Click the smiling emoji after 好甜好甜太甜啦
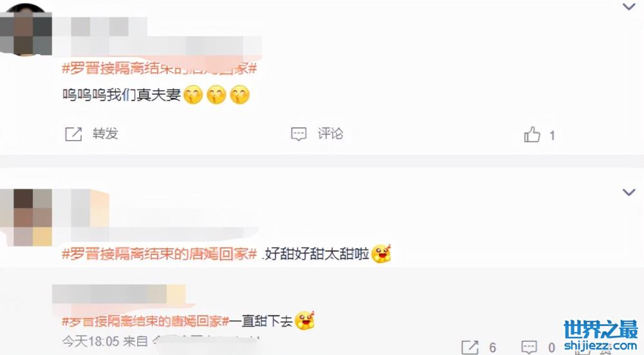Image resolution: width=644 pixels, height=355 pixels. (381, 253)
